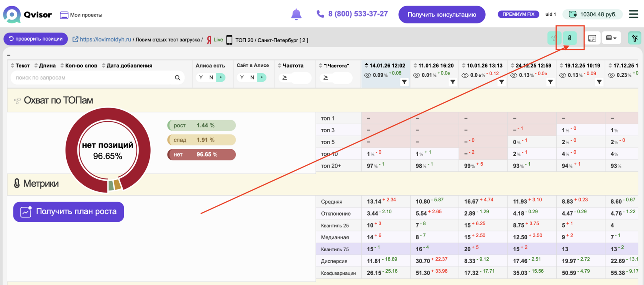Sort by the 11.01.26 16:20 column header
The width and height of the screenshot is (644, 285).
433,66
